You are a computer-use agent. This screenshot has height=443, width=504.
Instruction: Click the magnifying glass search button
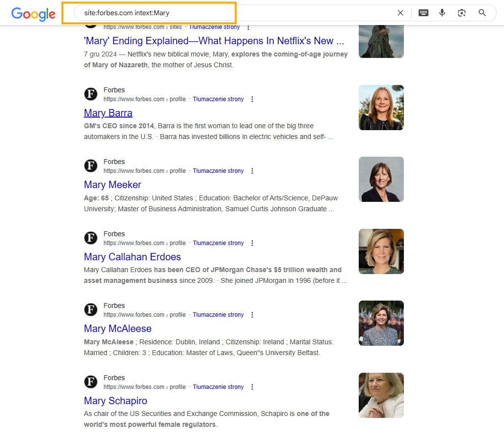pos(482,13)
